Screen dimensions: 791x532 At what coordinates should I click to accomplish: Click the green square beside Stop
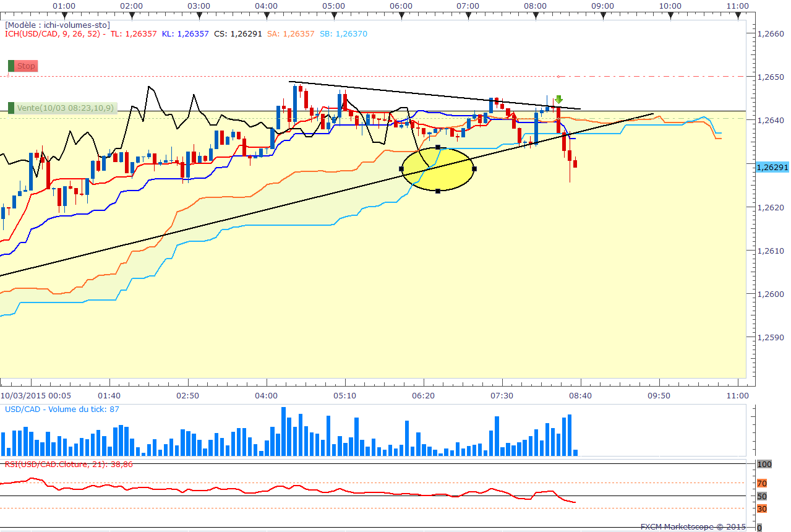pos(11,66)
